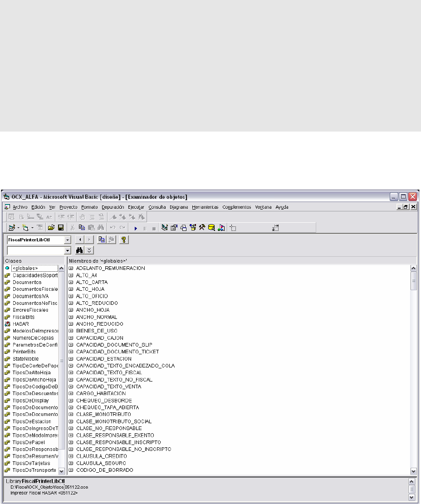Screen dimensions: 421x504
Task: Click the Add Form toolbar icon
Action: pyautogui.click(x=25, y=228)
